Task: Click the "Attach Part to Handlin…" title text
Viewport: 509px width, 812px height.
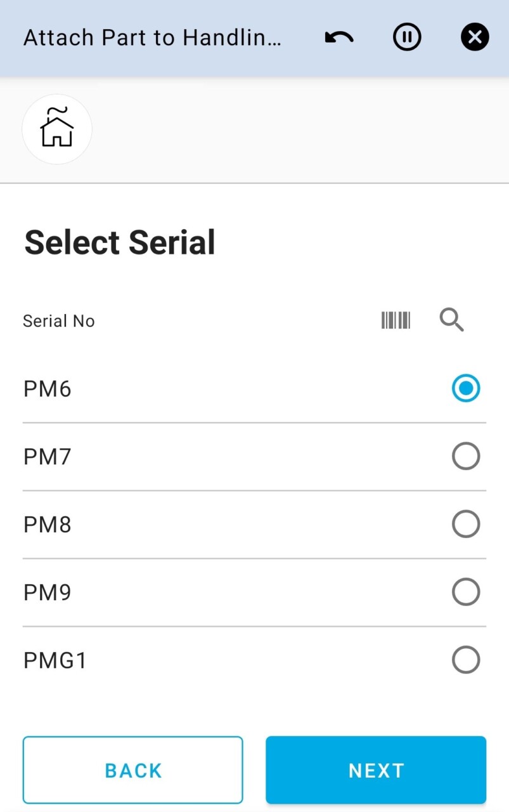Action: click(x=152, y=38)
